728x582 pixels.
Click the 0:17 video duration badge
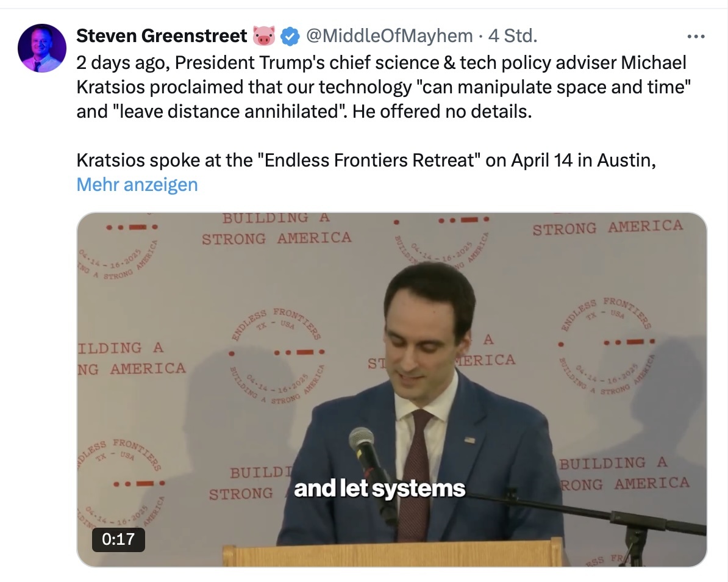coord(118,539)
